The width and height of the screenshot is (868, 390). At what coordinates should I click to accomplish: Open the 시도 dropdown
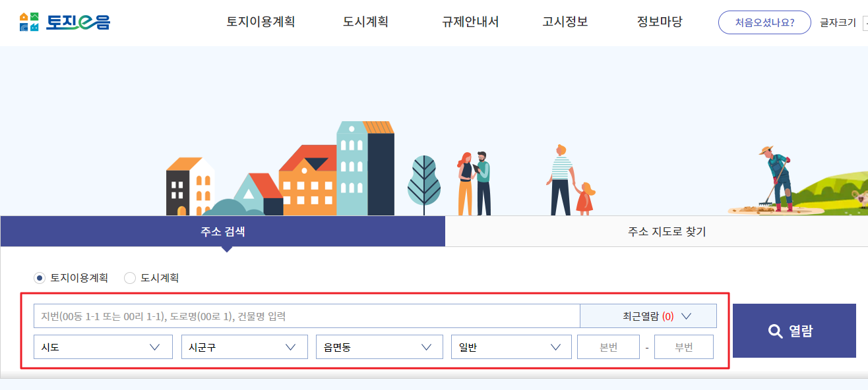click(x=103, y=346)
